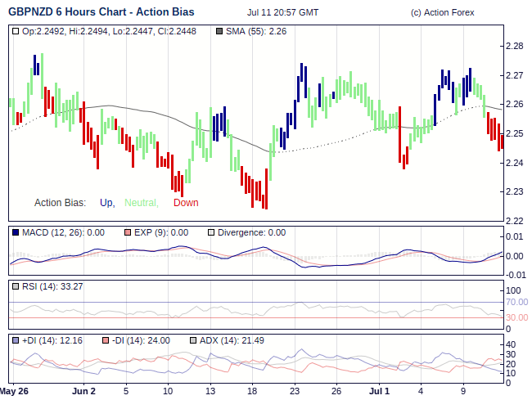
Task: Select the 'Up' Action Bias label
Action: [106, 203]
